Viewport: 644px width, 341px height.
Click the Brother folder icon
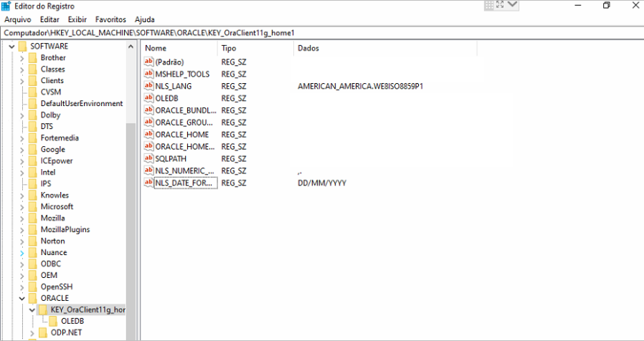coord(32,58)
